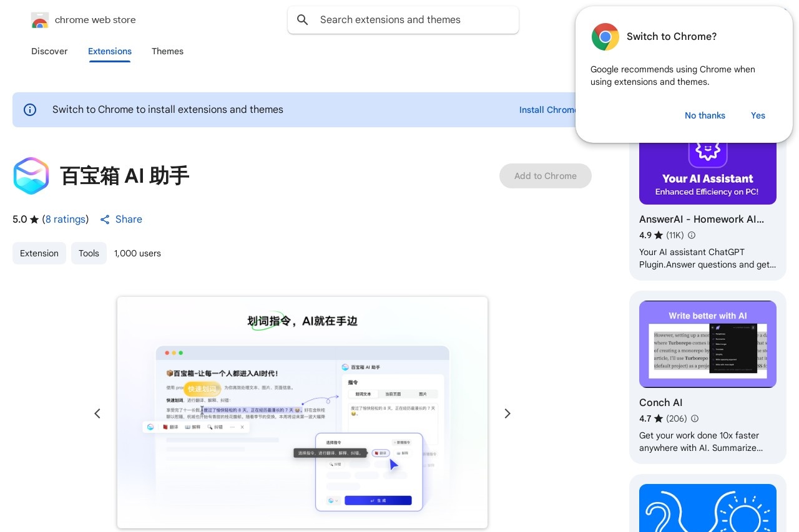The image size is (799, 532).
Task: Click info icon next to AnswerAI rating
Action: point(691,235)
